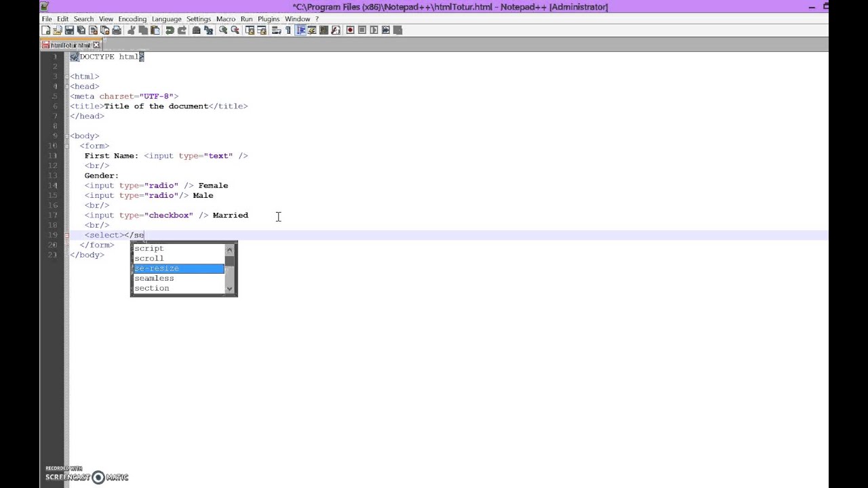The height and width of the screenshot is (488, 868).
Task: Click the 'Gender:' text on line 13
Action: coord(102,176)
